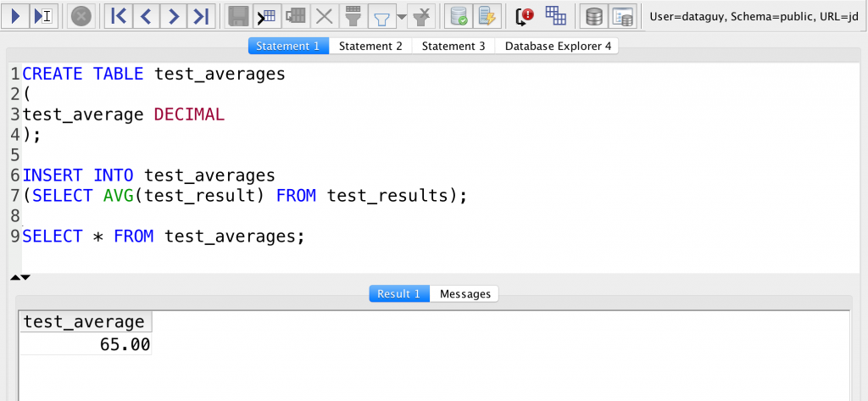The image size is (868, 401).
Task: Save changes to the database
Action: pos(239,15)
